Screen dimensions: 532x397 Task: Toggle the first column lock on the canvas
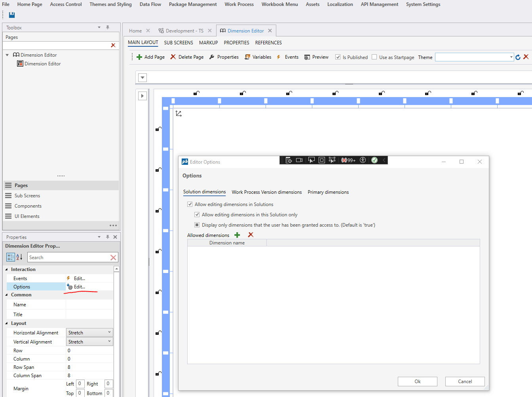[x=196, y=93]
